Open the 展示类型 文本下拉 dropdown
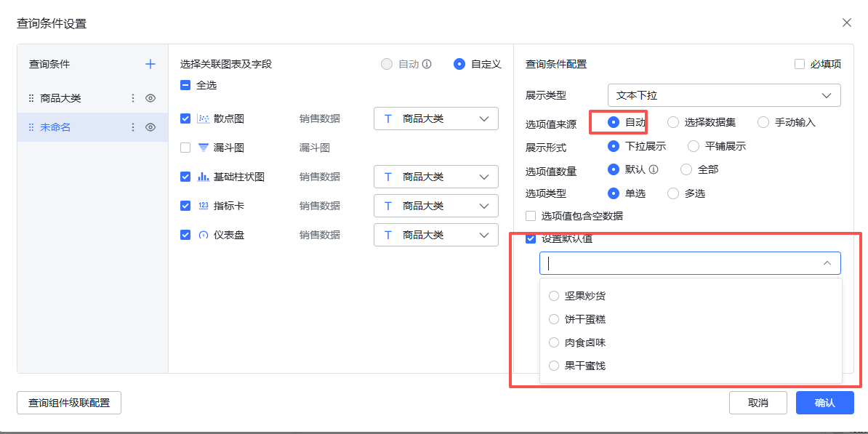The height and width of the screenshot is (434, 868). click(724, 95)
